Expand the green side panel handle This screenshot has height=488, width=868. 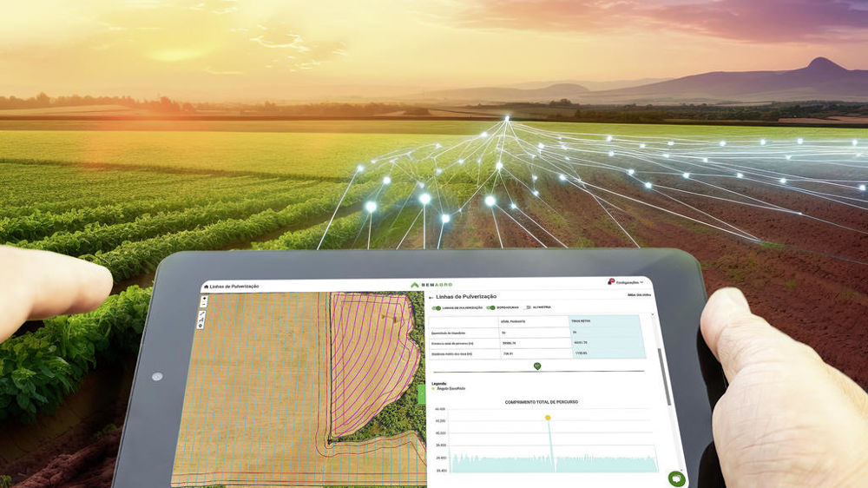click(423, 393)
